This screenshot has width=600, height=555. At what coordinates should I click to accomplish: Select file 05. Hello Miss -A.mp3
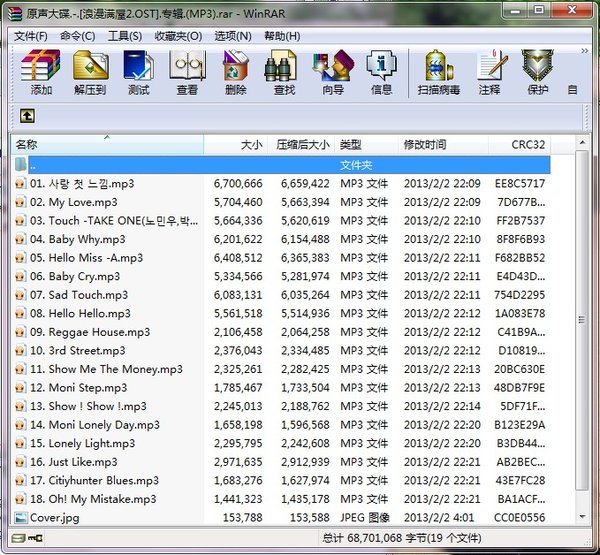click(x=281, y=258)
